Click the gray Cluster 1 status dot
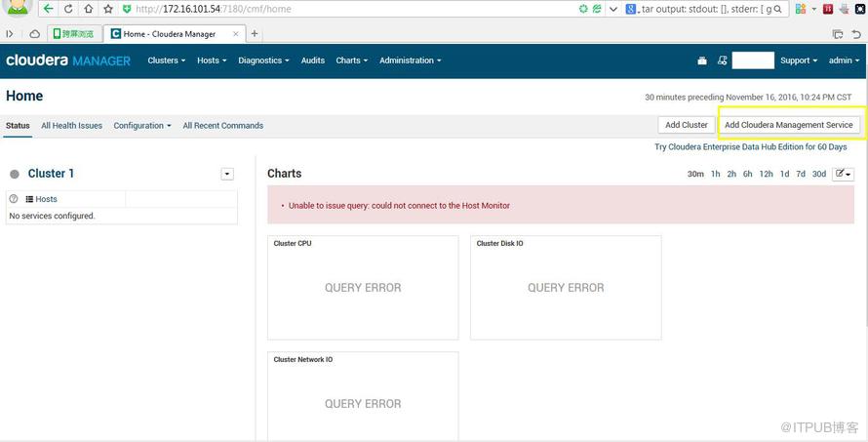The height and width of the screenshot is (442, 868). click(15, 174)
